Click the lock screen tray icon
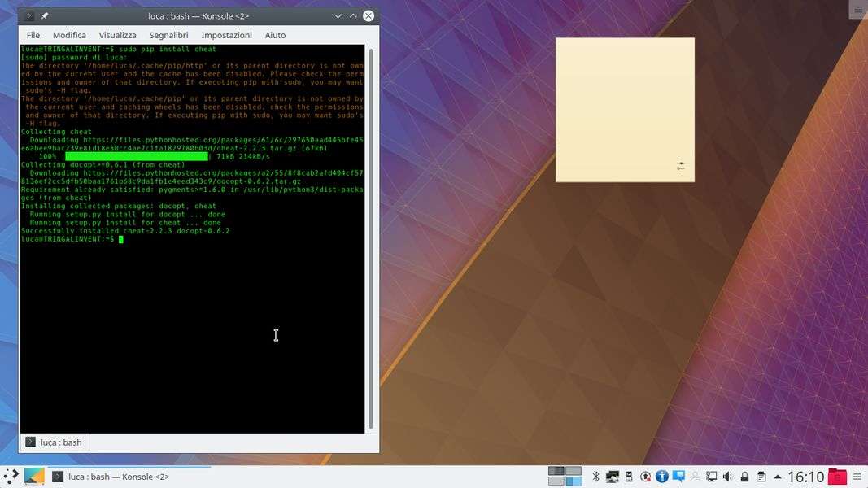 [744, 477]
